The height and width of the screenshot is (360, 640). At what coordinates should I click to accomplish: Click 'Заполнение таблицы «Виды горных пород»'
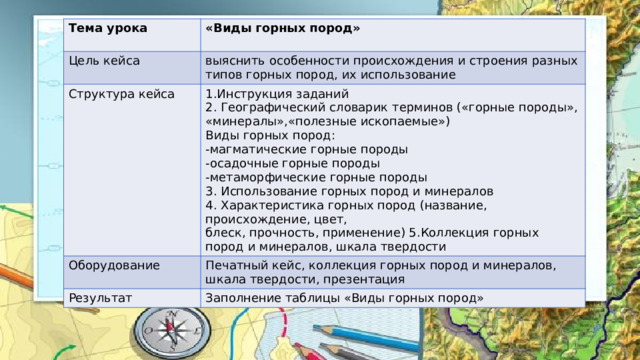(x=344, y=298)
